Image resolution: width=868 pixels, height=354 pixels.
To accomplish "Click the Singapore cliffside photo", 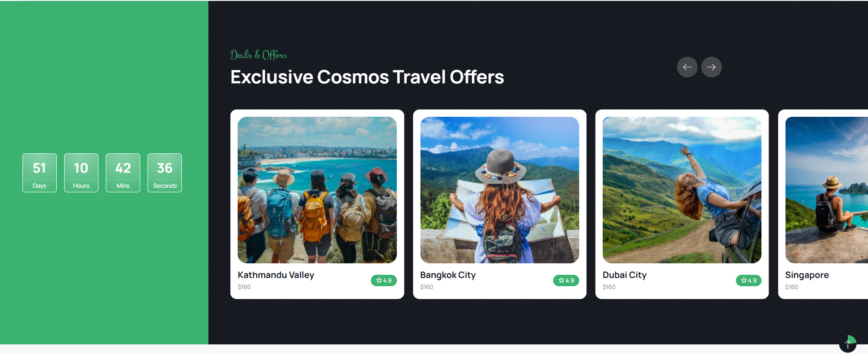I will pyautogui.click(x=826, y=190).
